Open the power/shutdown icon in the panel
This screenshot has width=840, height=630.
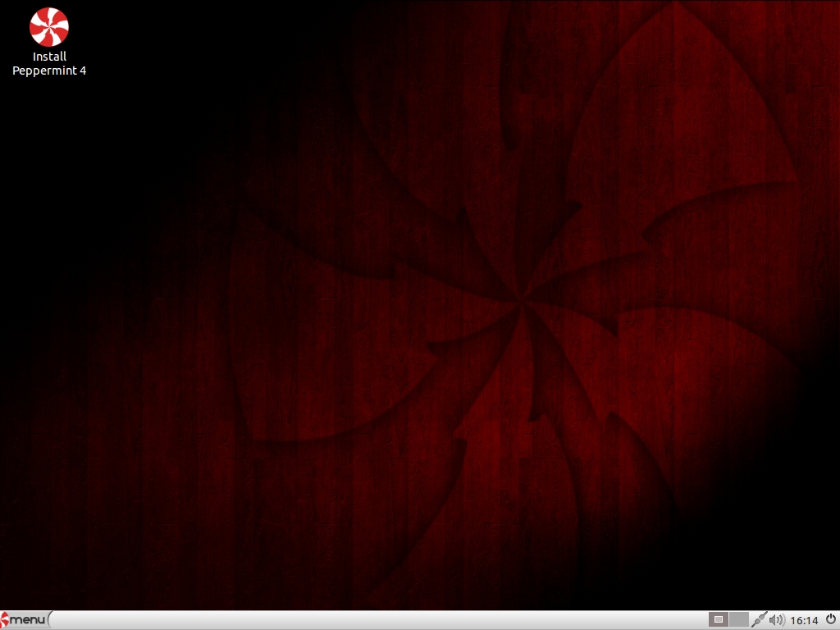pyautogui.click(x=830, y=620)
